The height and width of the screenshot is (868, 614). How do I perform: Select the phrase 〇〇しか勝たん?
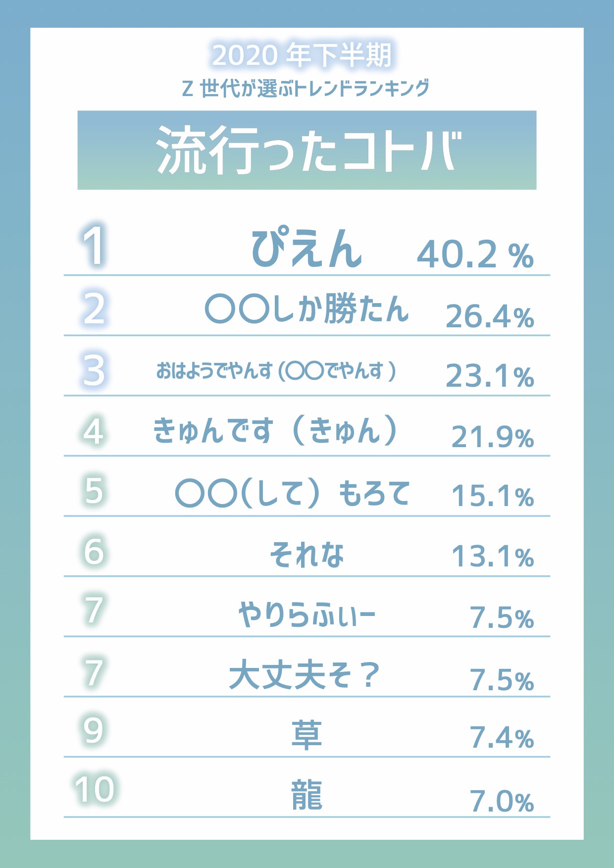click(307, 309)
